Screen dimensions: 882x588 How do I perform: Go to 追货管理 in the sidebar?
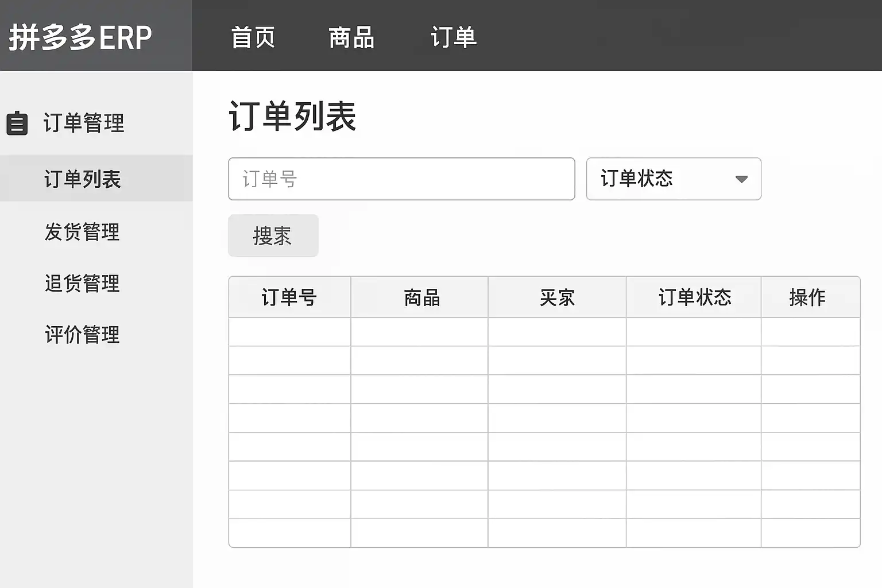[x=83, y=283]
